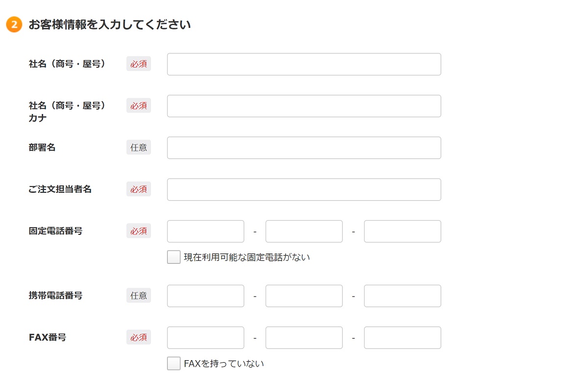Click the 現在利用可能な固定電話がない label text

pyautogui.click(x=247, y=257)
